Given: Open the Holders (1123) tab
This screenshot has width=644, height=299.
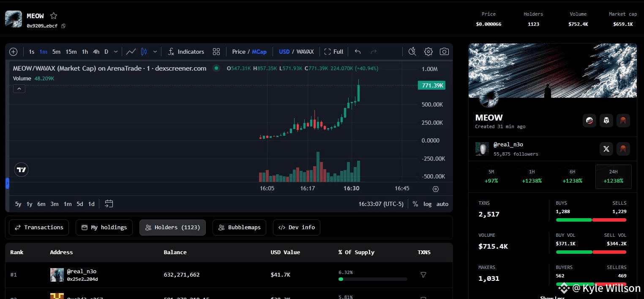Looking at the screenshot, I should pyautogui.click(x=172, y=228).
